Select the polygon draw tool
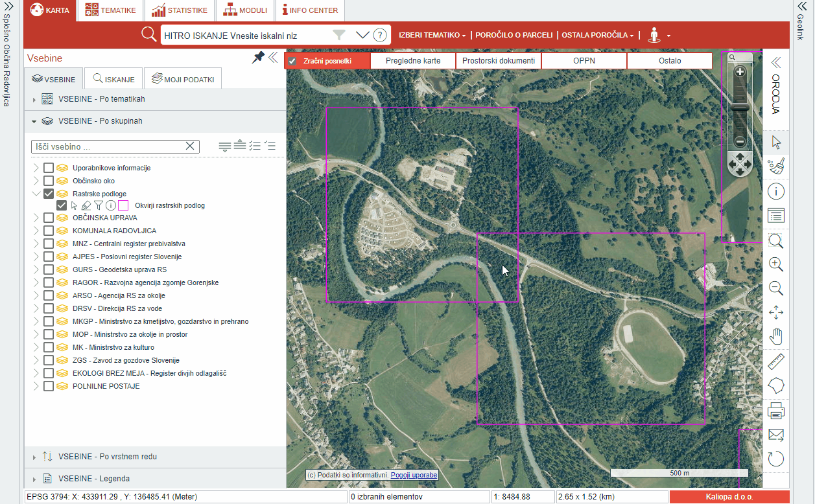Image resolution: width=815 pixels, height=504 pixels. coord(776,385)
